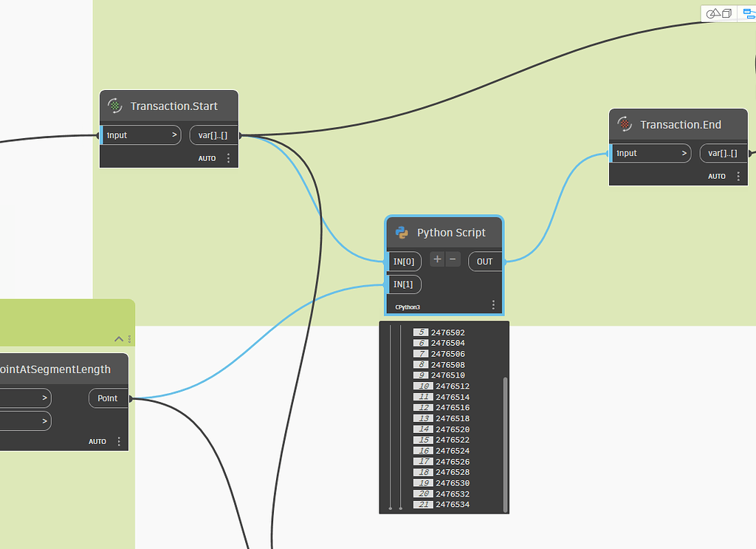Click the group's three-dot options icon

pyautogui.click(x=128, y=338)
